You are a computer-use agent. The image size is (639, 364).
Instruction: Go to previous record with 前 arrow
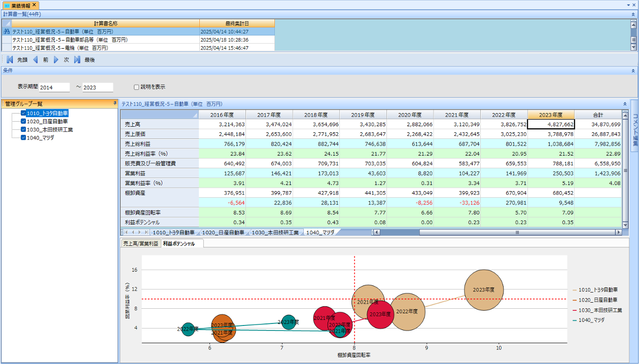coord(35,59)
